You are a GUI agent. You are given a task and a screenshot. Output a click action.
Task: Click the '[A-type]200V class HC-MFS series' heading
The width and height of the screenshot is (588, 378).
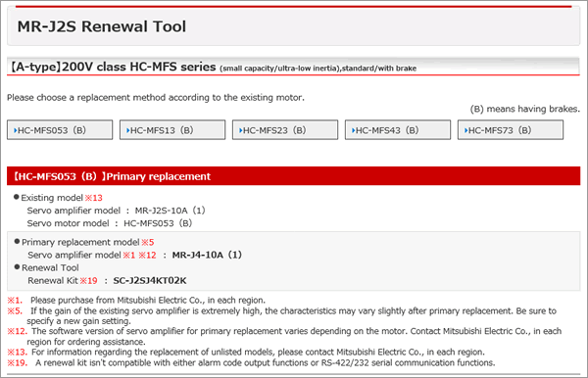[113, 67]
